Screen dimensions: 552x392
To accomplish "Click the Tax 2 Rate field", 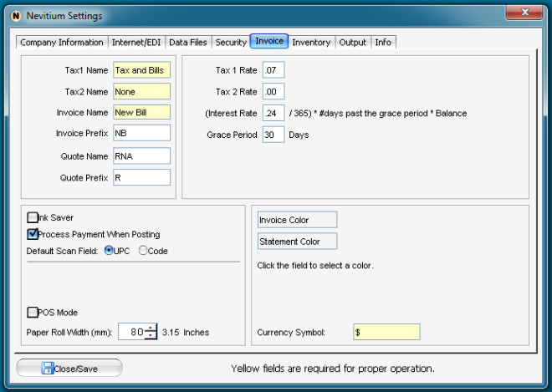I will pyautogui.click(x=273, y=91).
